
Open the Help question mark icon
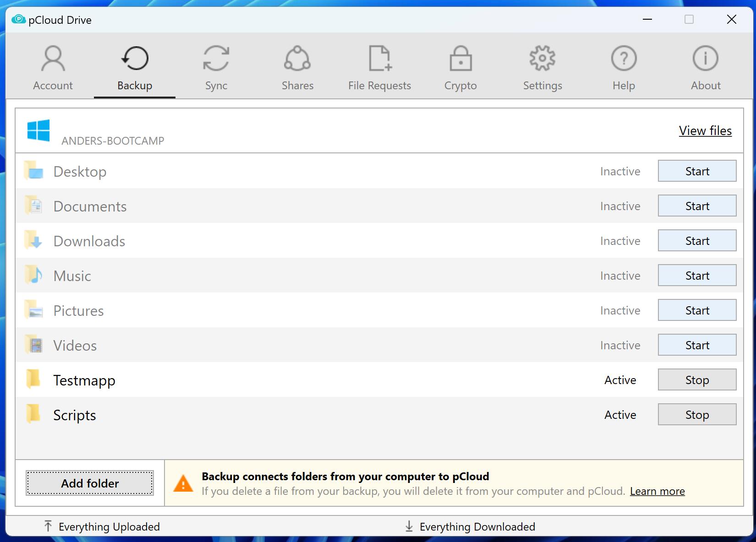pyautogui.click(x=624, y=59)
